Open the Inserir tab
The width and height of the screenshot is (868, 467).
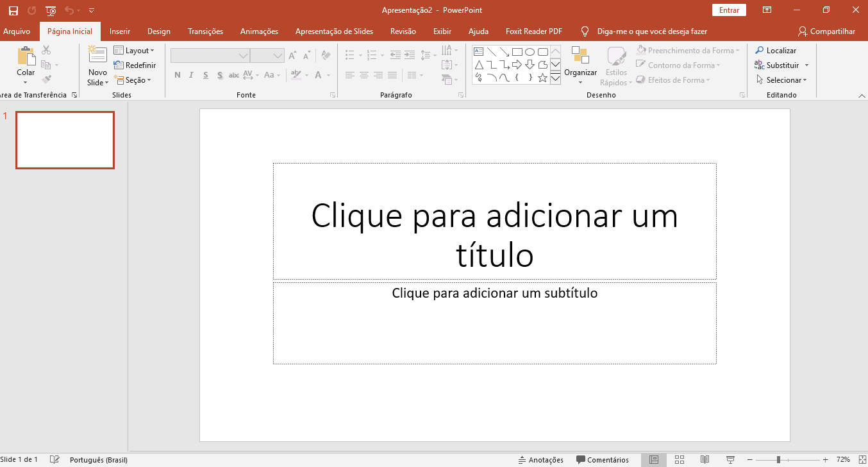point(120,31)
